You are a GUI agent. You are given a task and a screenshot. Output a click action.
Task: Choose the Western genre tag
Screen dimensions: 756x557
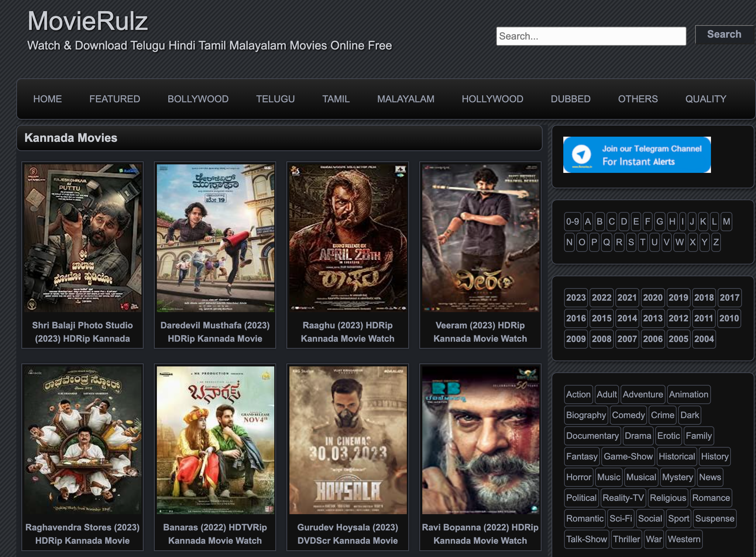pos(684,539)
